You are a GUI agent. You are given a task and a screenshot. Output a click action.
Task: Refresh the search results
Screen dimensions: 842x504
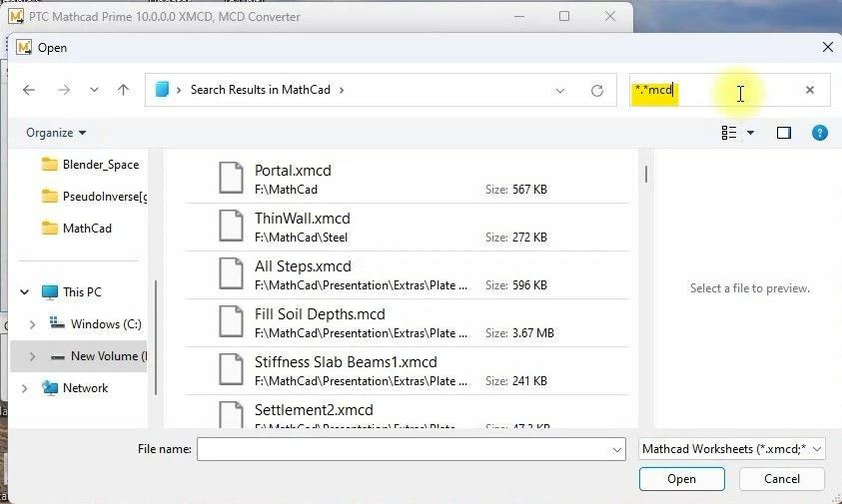(x=596, y=91)
